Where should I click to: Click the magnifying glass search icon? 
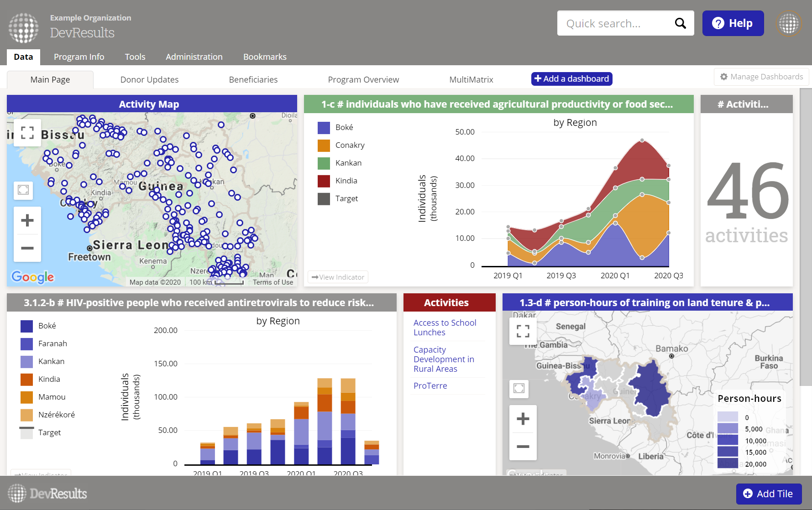click(x=680, y=23)
